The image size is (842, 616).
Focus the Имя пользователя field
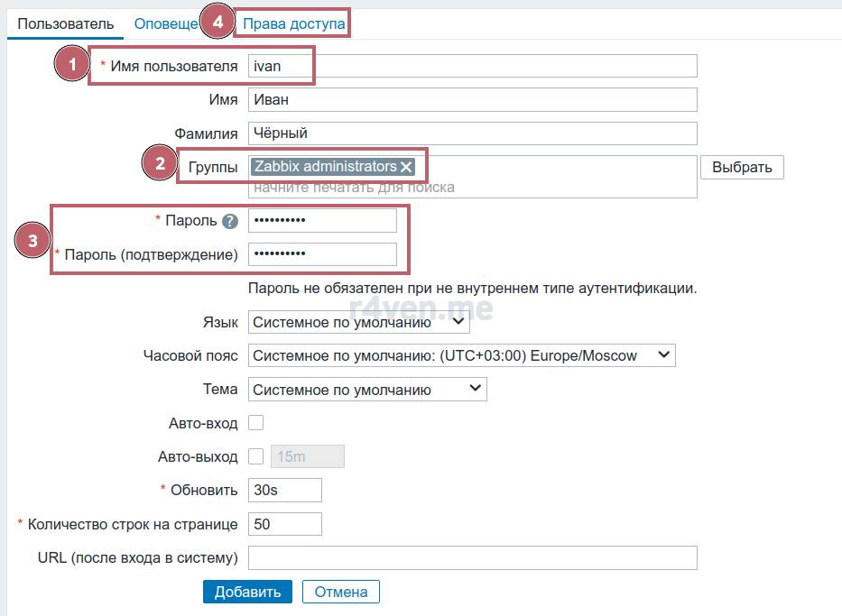click(472, 66)
